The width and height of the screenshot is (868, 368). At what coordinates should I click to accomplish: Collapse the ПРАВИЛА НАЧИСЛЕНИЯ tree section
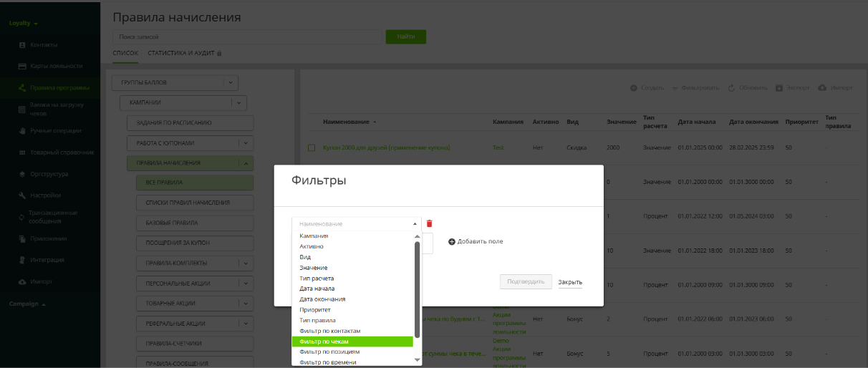point(246,163)
